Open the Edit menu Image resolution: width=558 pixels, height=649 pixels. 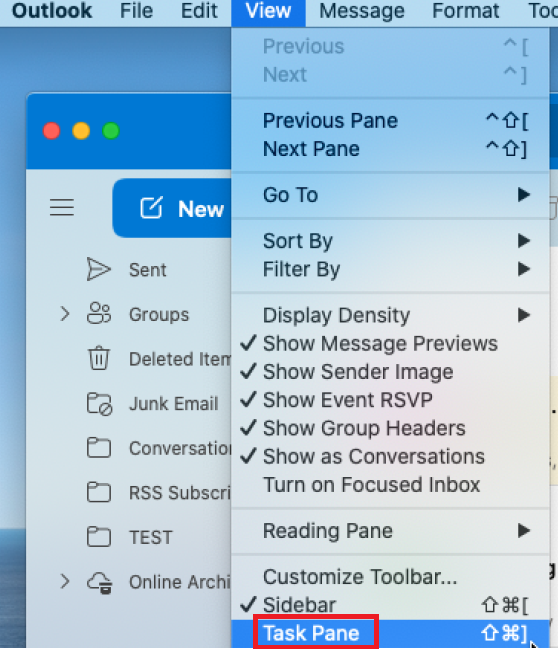click(199, 11)
